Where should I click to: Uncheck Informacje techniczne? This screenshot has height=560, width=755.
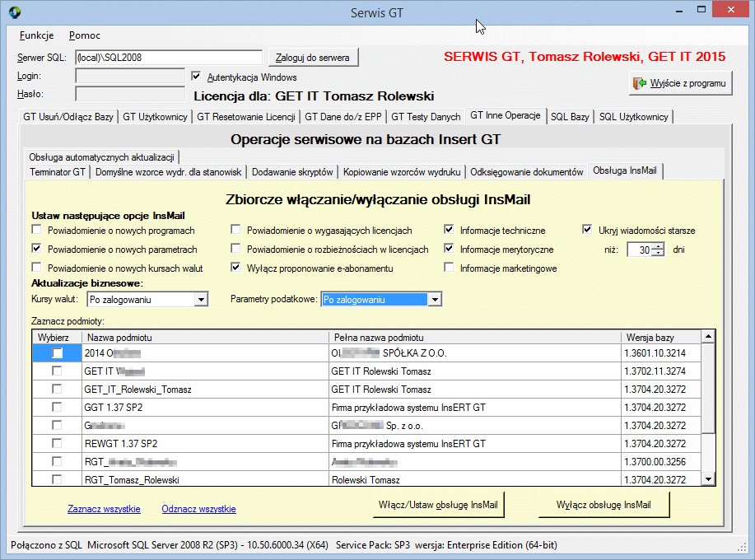[449, 229]
